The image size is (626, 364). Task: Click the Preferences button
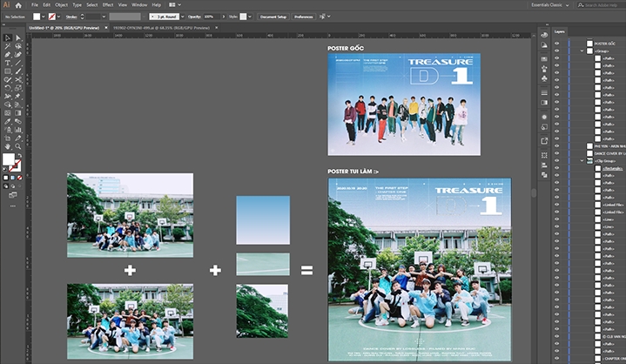click(303, 17)
